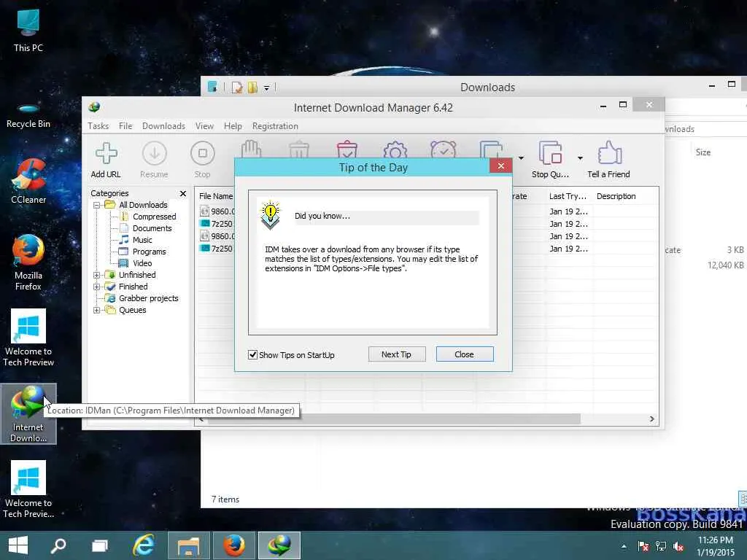Select the Programs category
The image size is (747, 560).
coord(142,252)
